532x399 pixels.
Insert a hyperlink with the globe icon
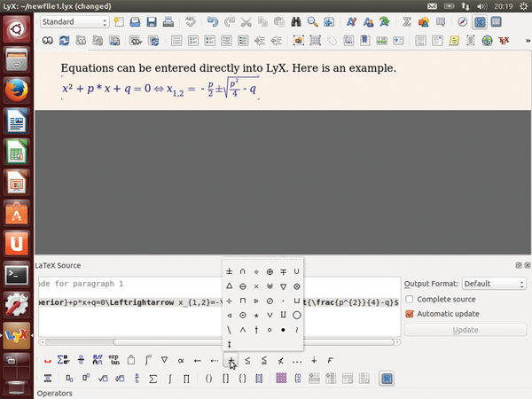coord(487,41)
